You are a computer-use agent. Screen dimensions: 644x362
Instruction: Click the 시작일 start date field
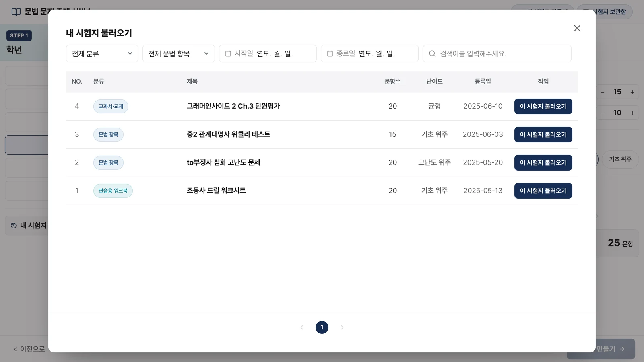pyautogui.click(x=268, y=53)
